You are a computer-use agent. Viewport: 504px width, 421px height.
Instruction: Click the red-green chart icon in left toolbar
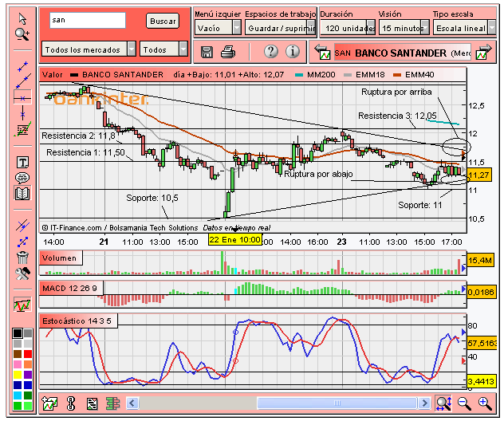click(x=22, y=305)
